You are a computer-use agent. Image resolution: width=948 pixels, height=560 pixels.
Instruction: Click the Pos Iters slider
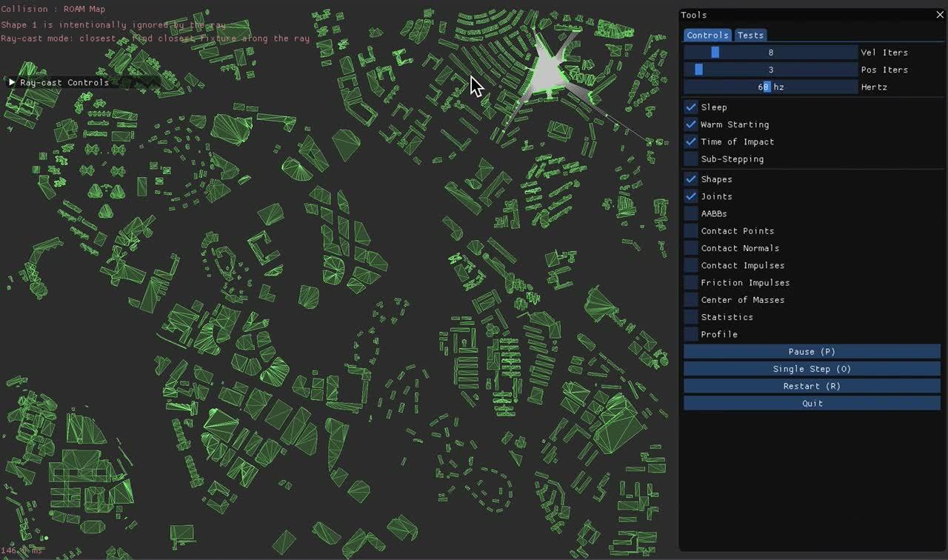[770, 70]
